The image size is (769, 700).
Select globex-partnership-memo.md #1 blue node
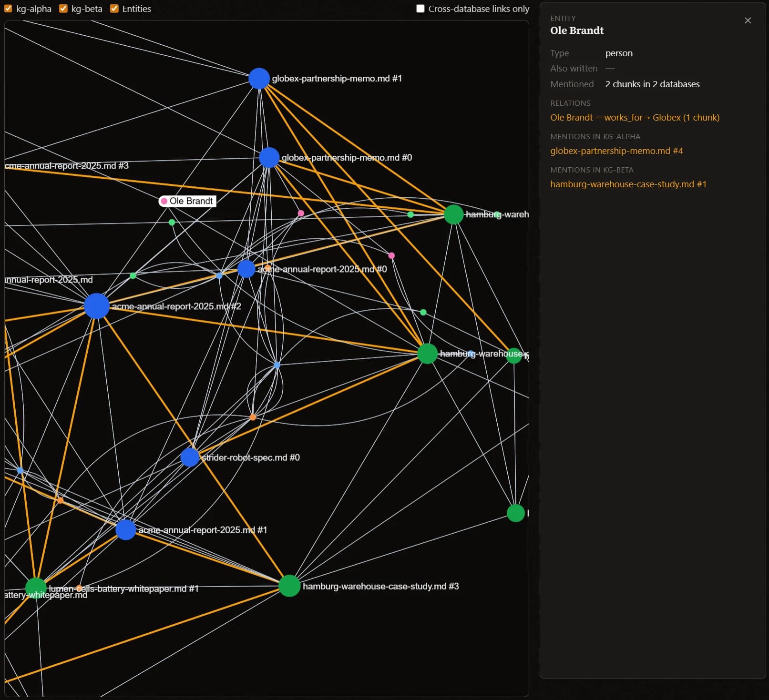[259, 79]
